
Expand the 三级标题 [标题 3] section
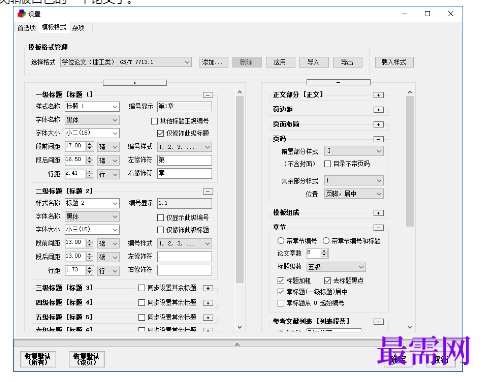[x=208, y=288]
